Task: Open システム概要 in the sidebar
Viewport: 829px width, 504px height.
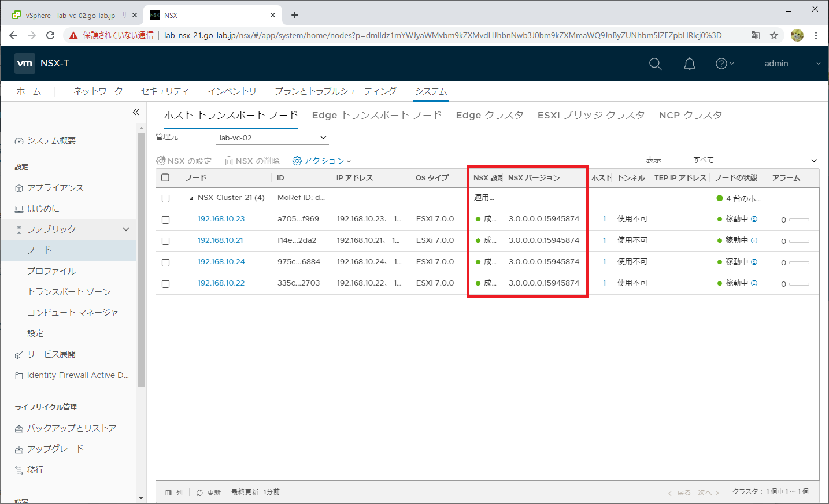Action: [51, 140]
